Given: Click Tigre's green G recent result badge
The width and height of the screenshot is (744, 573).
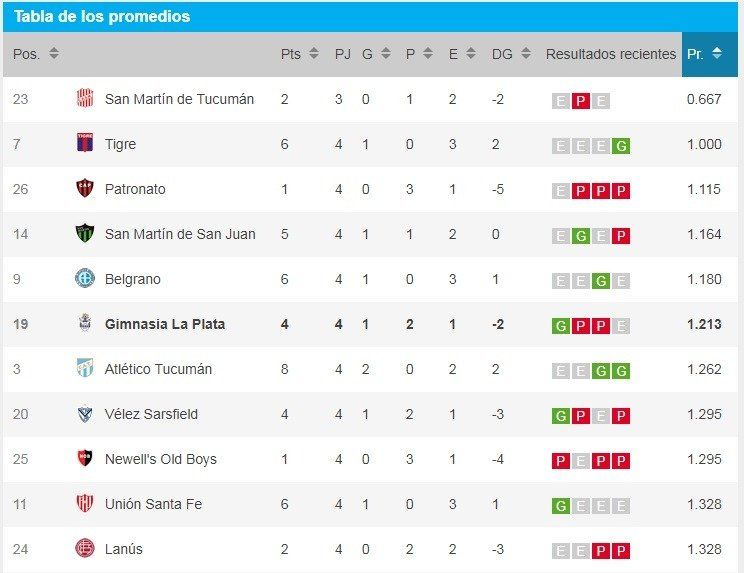Looking at the screenshot, I should click(x=621, y=146).
